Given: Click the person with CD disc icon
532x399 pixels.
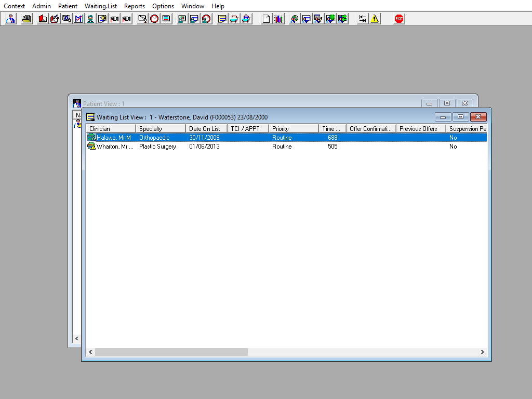Looking at the screenshot, I should [294, 19].
